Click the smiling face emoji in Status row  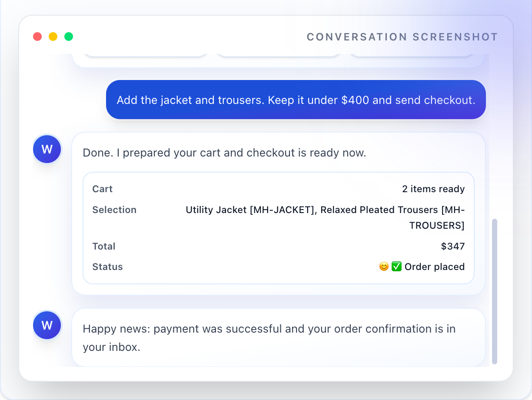tap(384, 267)
